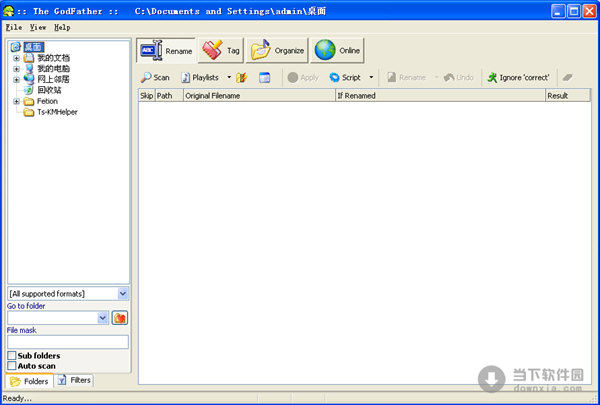This screenshot has height=405, width=600.
Task: Click the Playlists toolbar icon
Action: point(199,77)
